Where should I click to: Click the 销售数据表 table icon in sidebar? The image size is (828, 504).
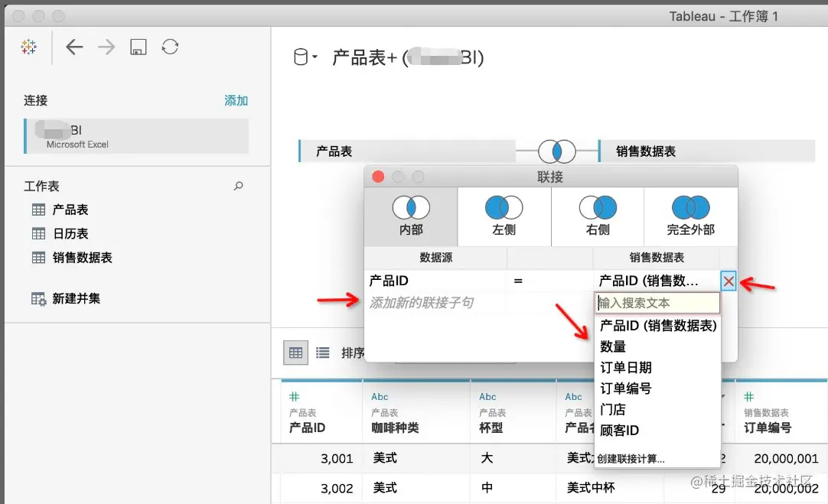tap(38, 258)
